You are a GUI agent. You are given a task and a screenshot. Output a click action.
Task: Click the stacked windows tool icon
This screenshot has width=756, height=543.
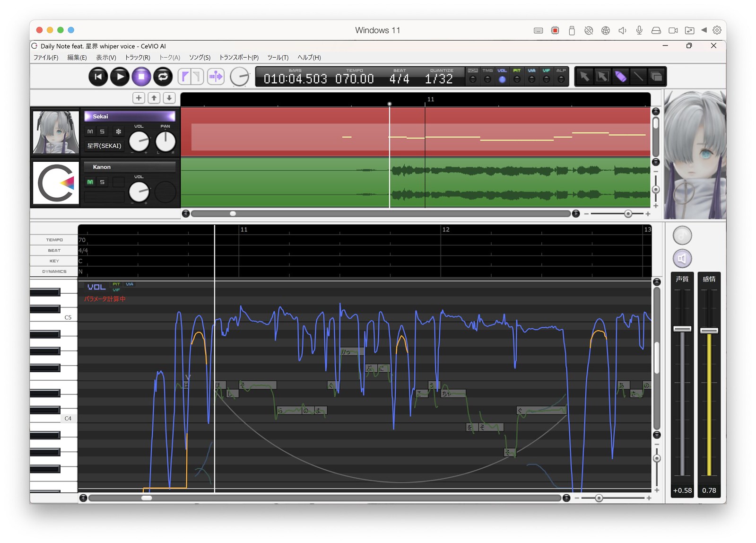(656, 77)
